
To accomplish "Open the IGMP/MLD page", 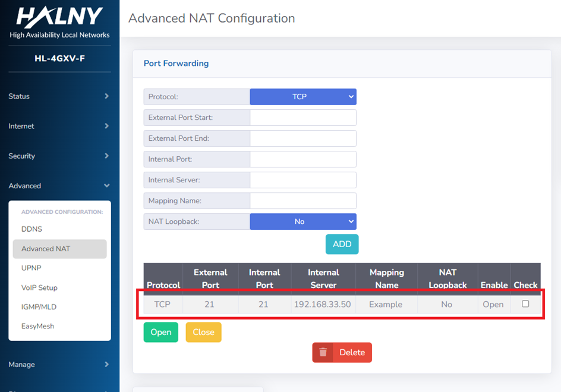I will coord(39,307).
